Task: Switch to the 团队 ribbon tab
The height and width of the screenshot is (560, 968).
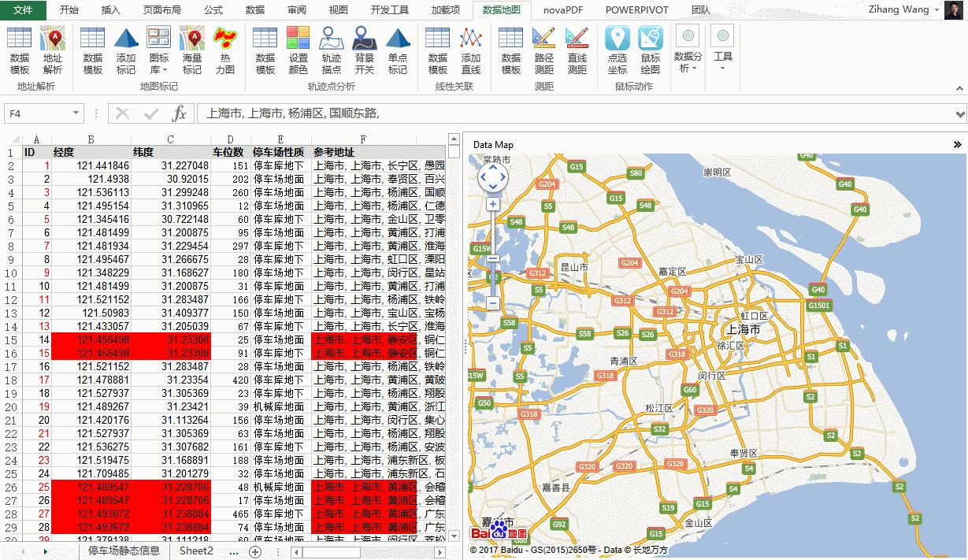Action: click(x=700, y=10)
